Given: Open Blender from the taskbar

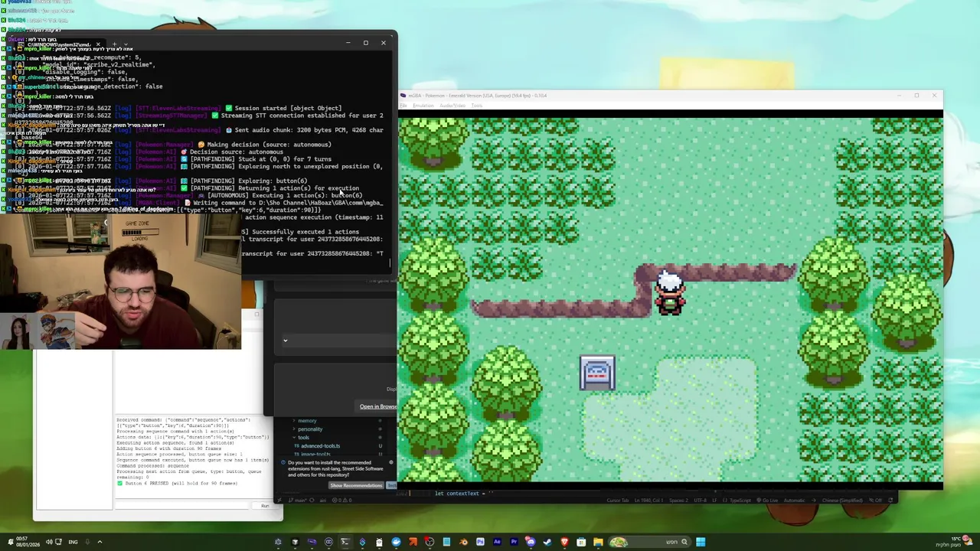Looking at the screenshot, I should coord(463,543).
